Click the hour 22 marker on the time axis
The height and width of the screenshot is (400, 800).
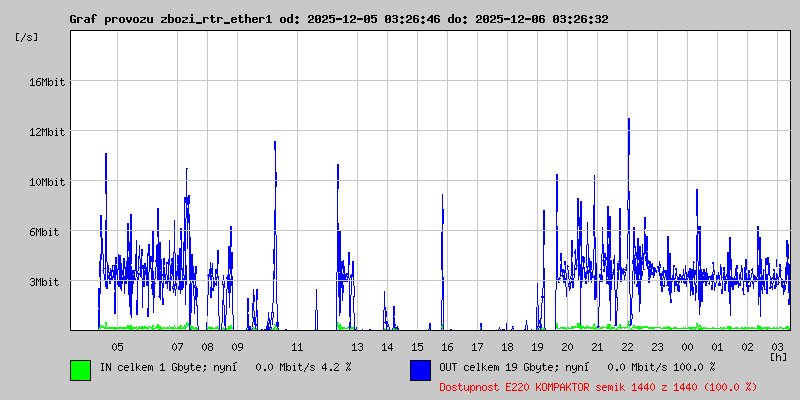coord(627,347)
